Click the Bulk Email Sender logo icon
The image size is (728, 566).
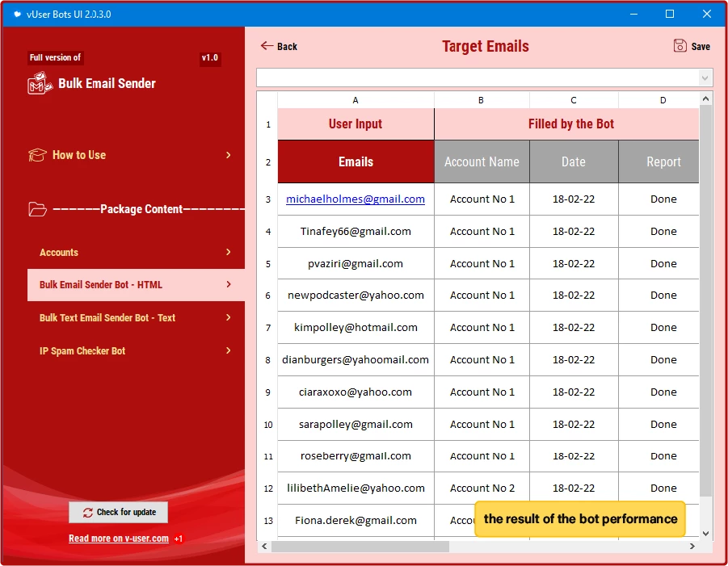point(39,83)
